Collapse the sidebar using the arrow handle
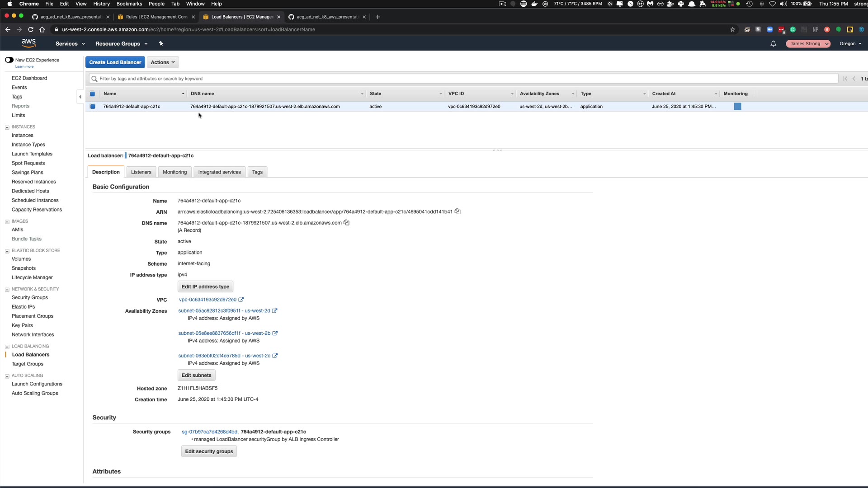868x488 pixels. pyautogui.click(x=80, y=97)
